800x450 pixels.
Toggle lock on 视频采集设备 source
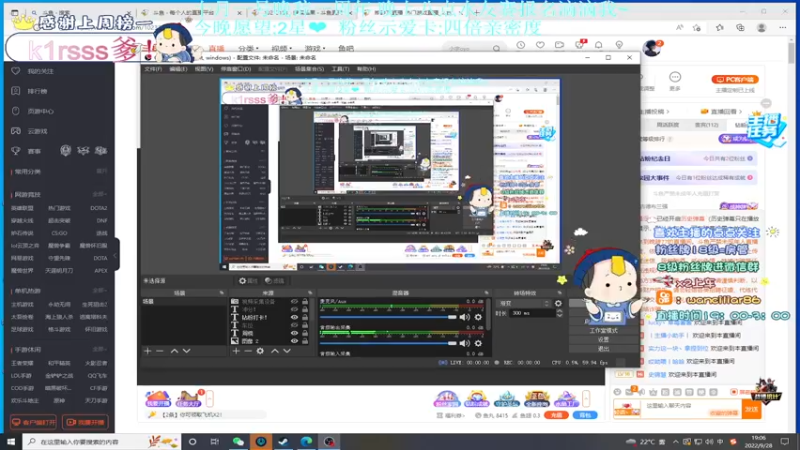click(x=305, y=302)
